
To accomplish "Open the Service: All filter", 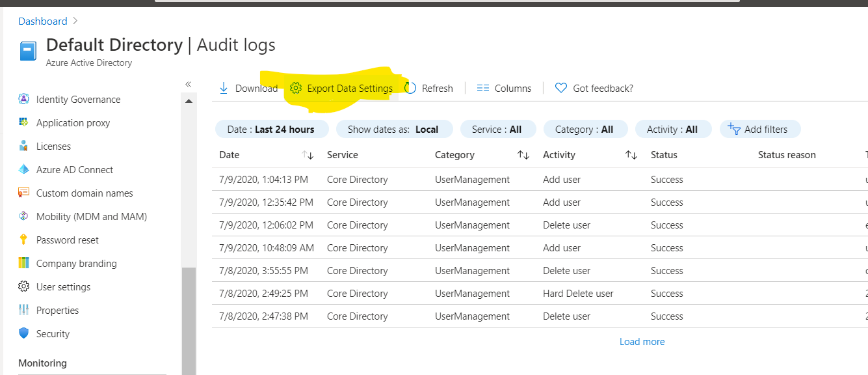I will point(498,129).
